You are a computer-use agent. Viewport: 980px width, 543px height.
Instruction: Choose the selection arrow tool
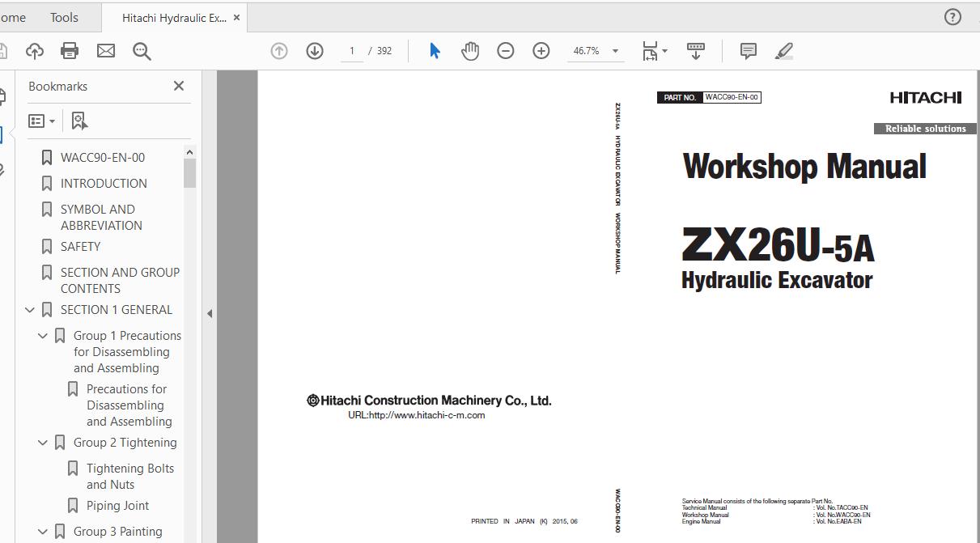435,51
